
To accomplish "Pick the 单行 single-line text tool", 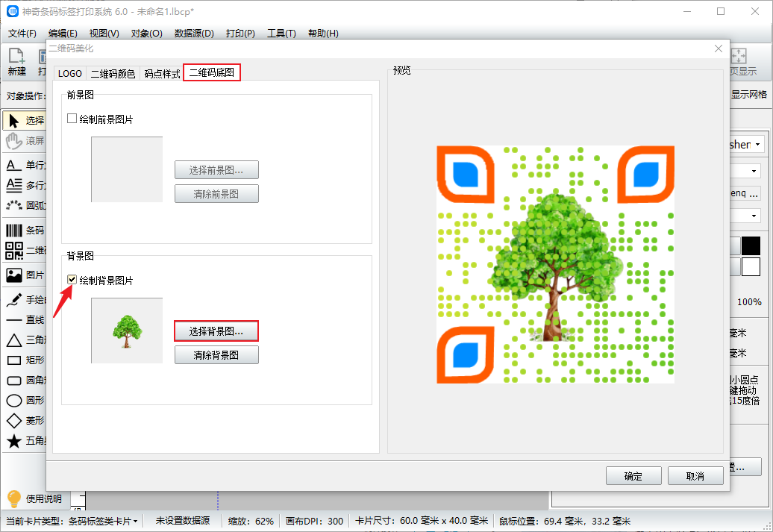I will 25,165.
